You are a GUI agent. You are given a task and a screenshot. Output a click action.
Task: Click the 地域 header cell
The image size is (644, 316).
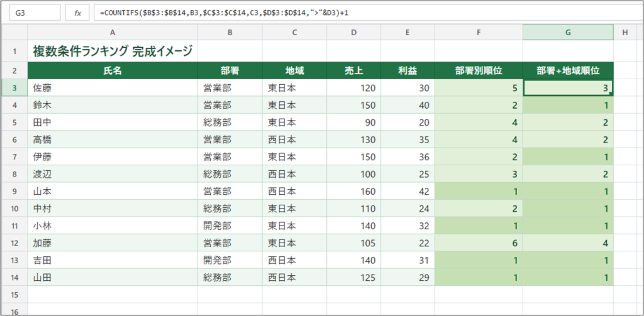pyautogui.click(x=294, y=70)
